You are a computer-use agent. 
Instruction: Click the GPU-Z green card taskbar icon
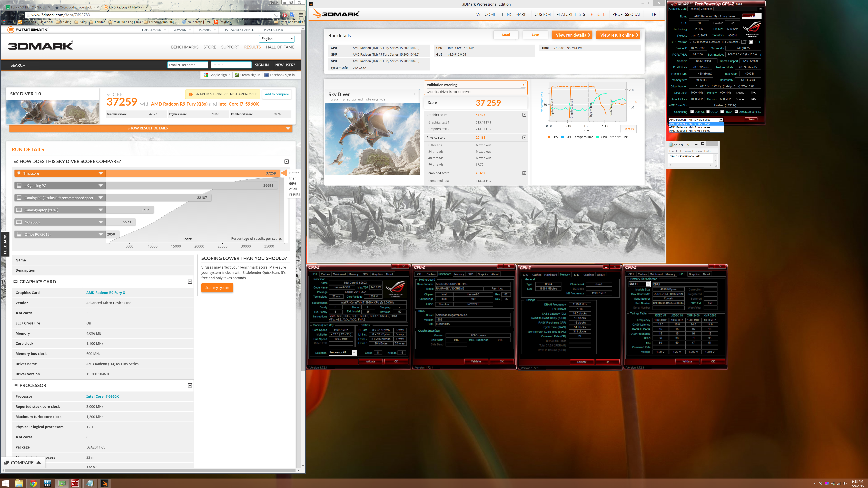pos(62,483)
